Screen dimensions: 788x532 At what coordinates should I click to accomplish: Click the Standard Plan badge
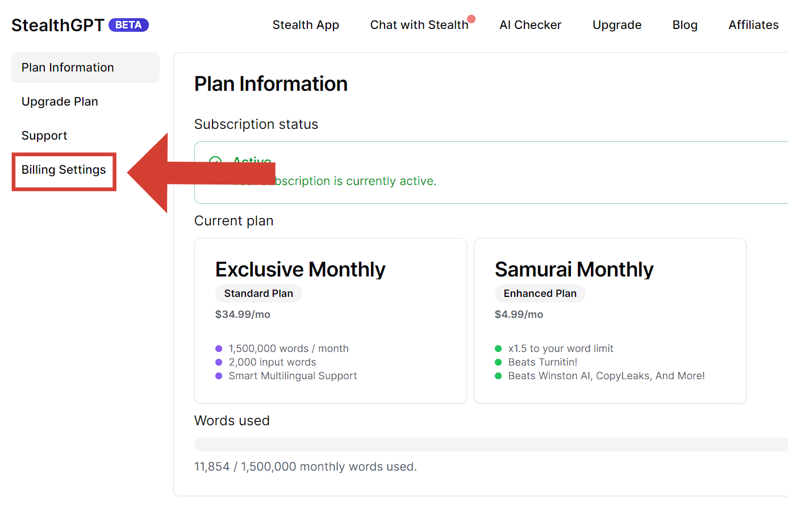coord(259,294)
